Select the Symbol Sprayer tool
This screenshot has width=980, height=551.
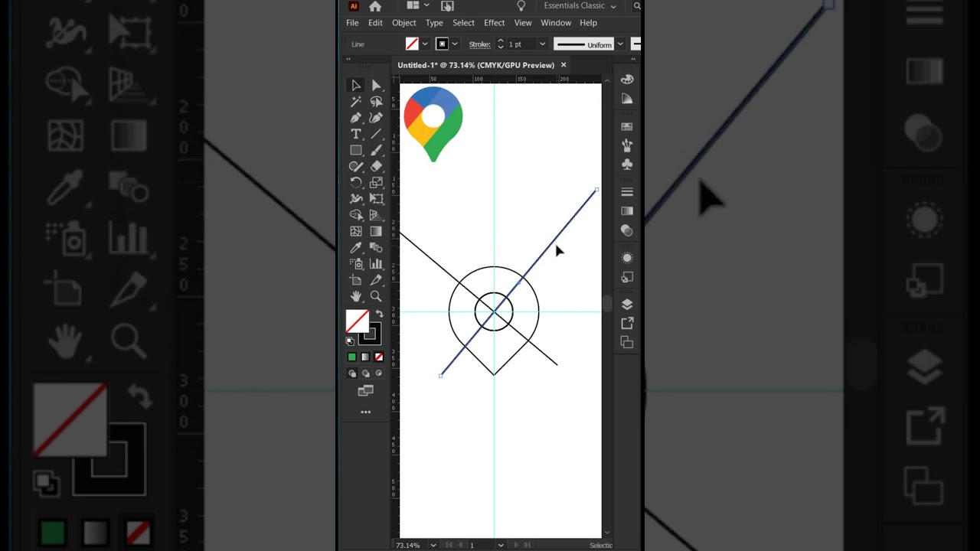point(356,263)
